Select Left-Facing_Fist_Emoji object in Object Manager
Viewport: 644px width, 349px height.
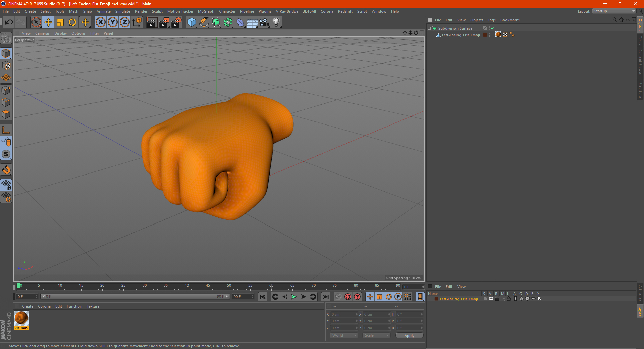(x=461, y=35)
